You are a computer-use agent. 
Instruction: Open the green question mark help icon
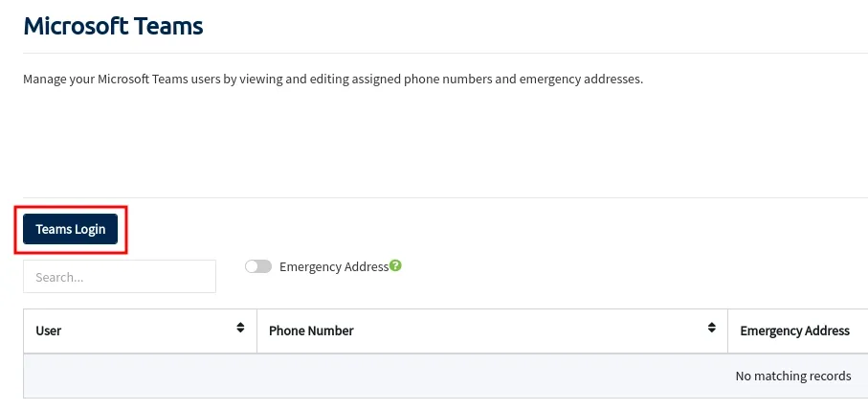(x=395, y=265)
